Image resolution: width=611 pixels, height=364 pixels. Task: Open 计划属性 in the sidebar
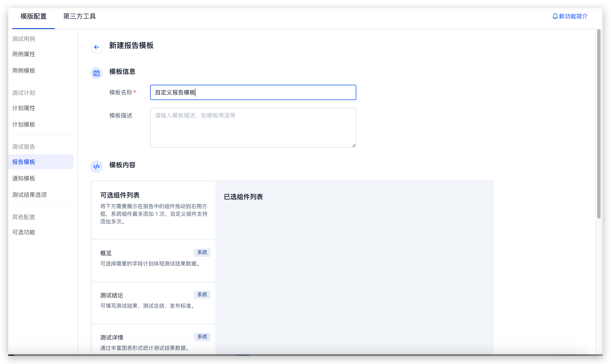24,108
